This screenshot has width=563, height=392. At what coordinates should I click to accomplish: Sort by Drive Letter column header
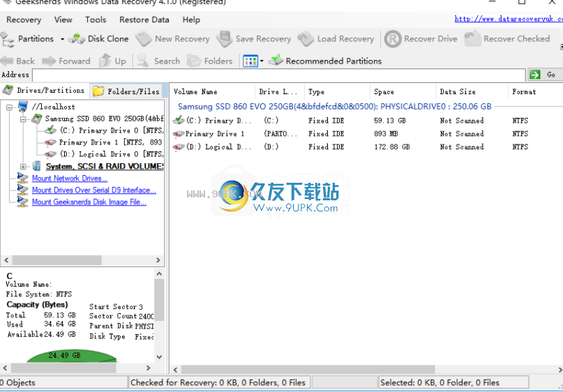coord(280,92)
